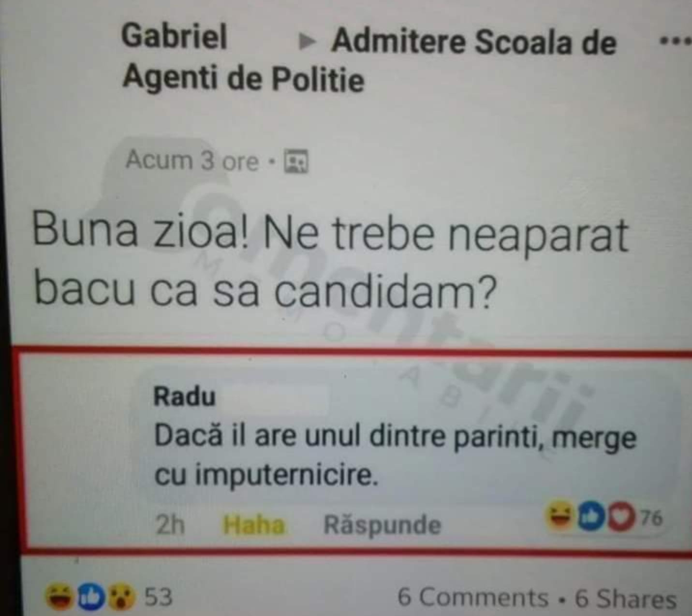The height and width of the screenshot is (616, 692).
Task: Click the laughing emoji in post reactions
Action: coord(60,597)
